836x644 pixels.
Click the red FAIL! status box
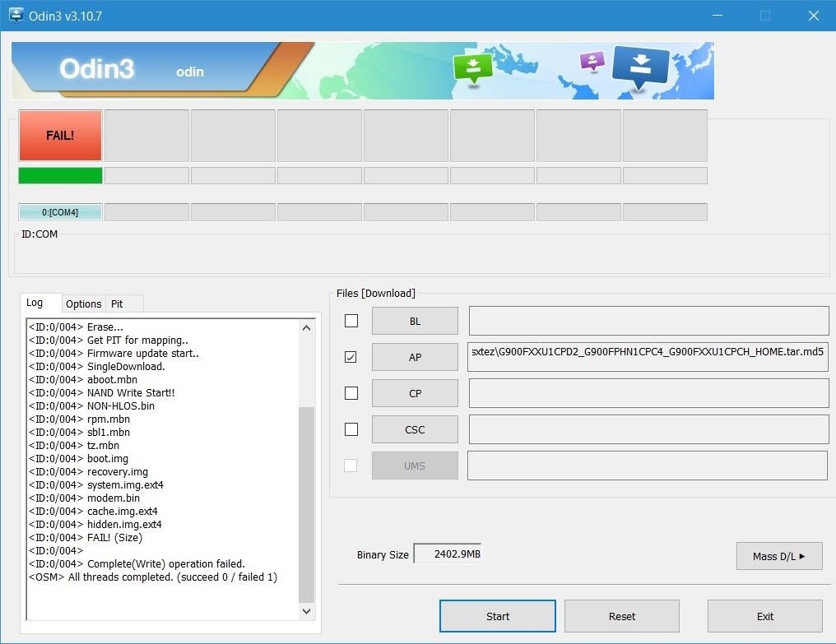(x=60, y=136)
